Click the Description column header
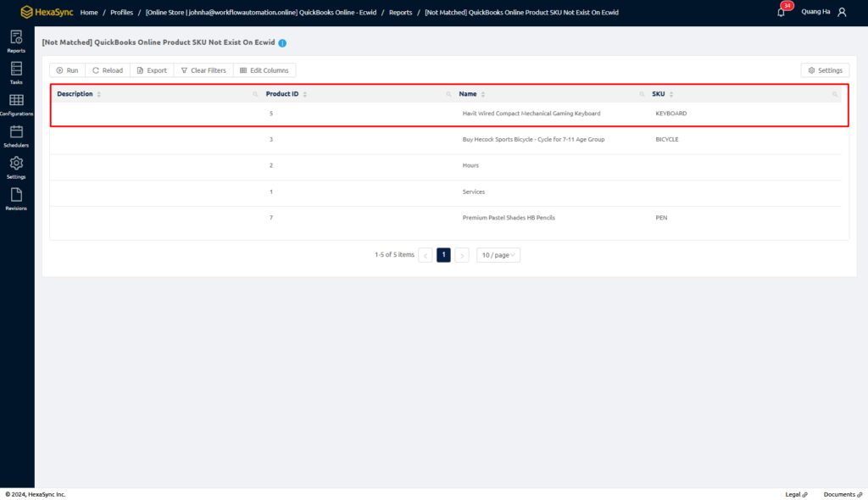Viewport: 868px width, 500px height. (x=75, y=94)
